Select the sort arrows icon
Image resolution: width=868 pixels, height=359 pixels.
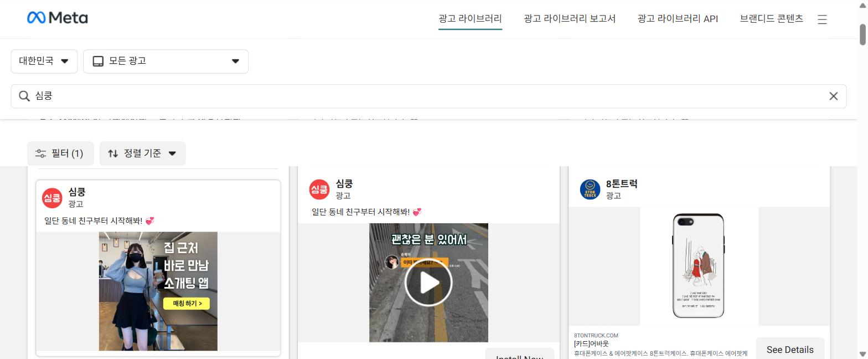(113, 153)
